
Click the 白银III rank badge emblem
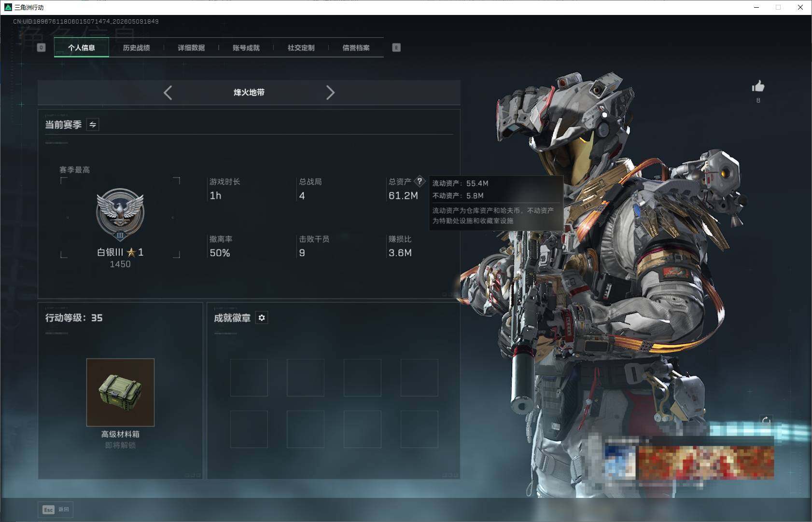120,215
